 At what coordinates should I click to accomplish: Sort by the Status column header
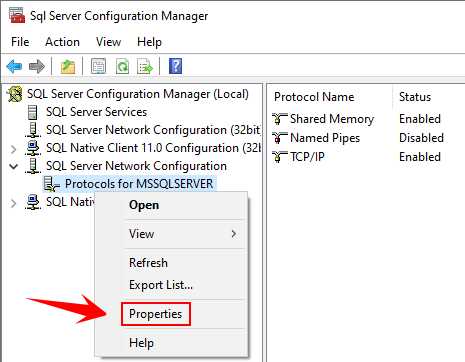click(x=415, y=97)
